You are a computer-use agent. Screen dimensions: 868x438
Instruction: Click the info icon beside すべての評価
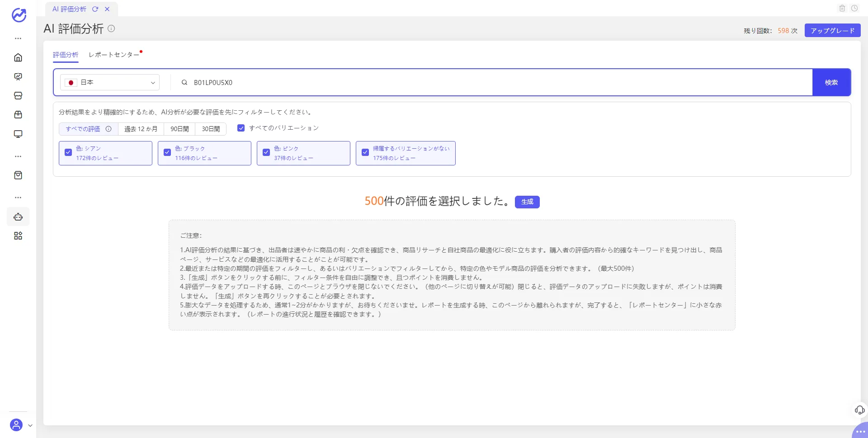pos(108,129)
